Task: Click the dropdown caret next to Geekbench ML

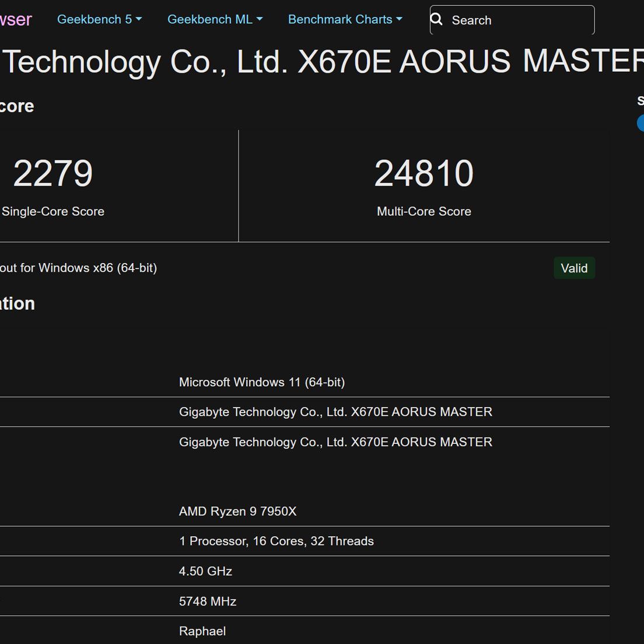Action: tap(259, 19)
